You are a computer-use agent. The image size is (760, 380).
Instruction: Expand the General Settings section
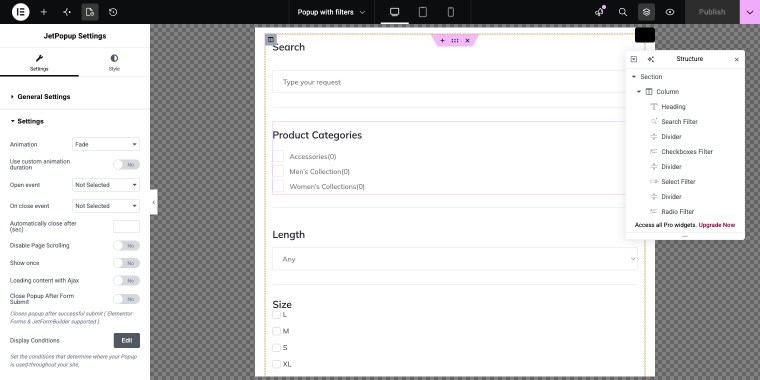44,97
